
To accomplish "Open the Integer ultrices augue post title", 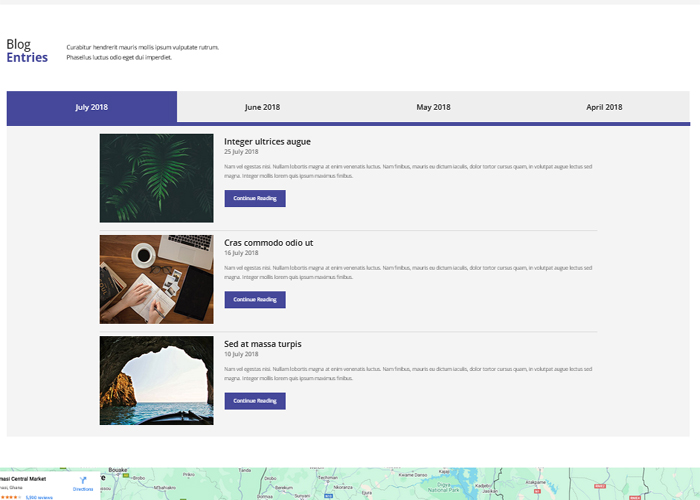I will pyautogui.click(x=267, y=142).
